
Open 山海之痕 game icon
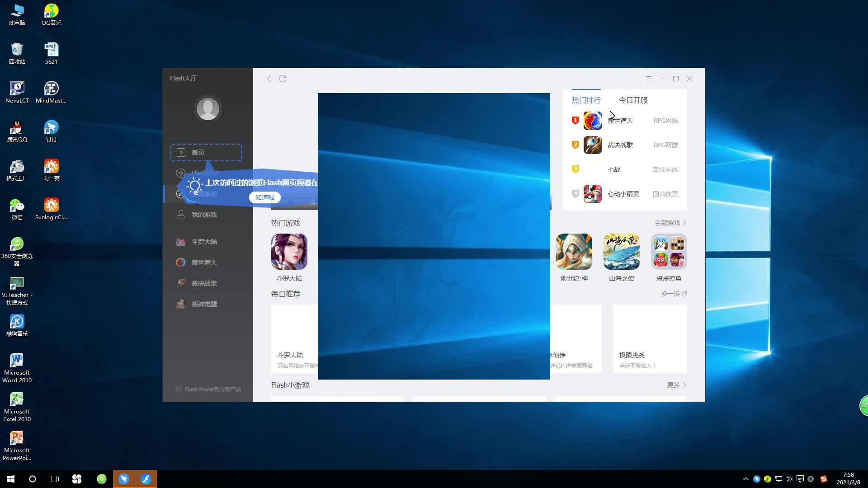[622, 252]
